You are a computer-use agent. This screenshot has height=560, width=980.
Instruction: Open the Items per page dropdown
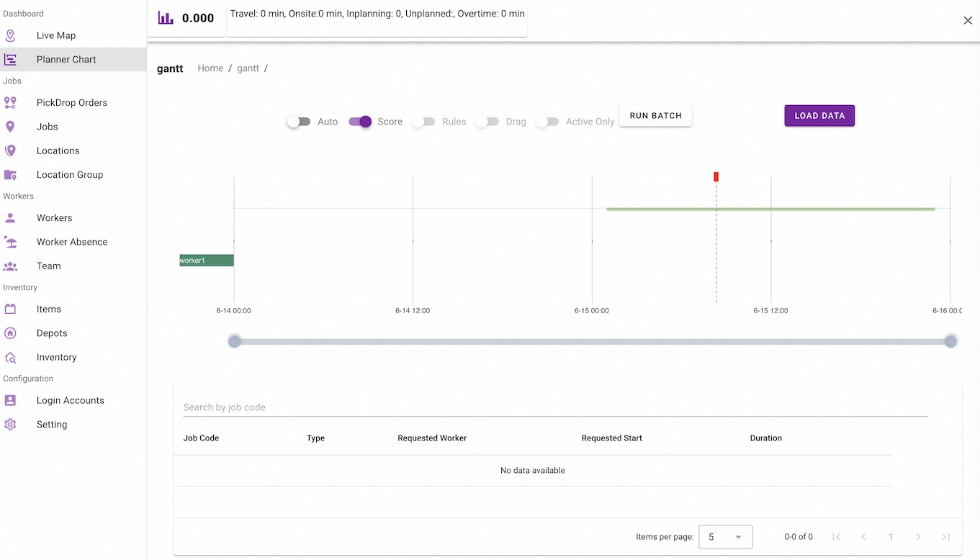point(725,537)
